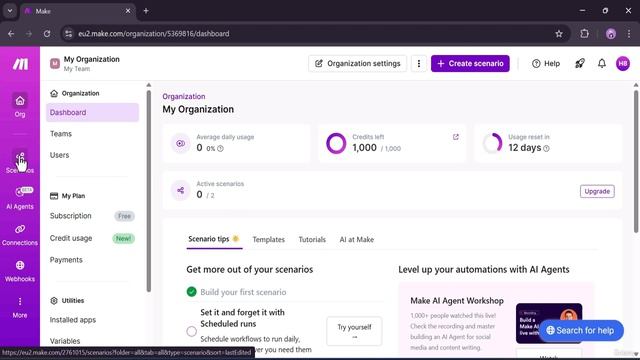Viewport: 640px width, 360px height.
Task: Switch to the Scenario tips tab
Action: tap(214, 239)
